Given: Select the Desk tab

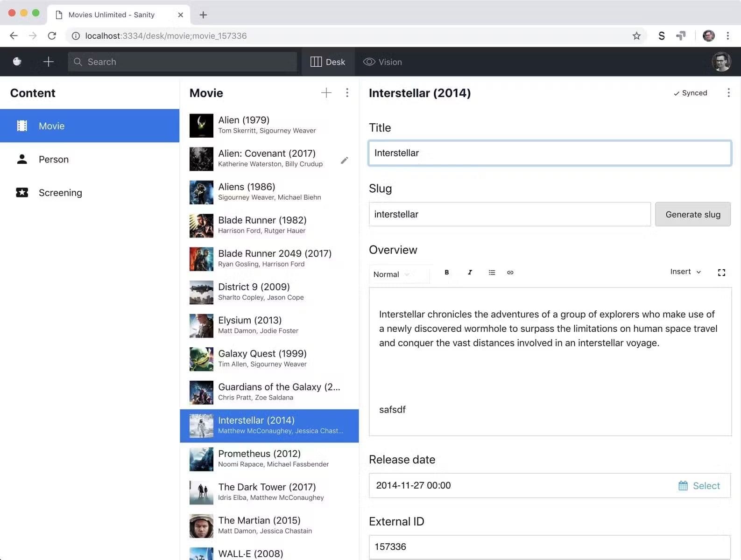Looking at the screenshot, I should click(x=328, y=62).
